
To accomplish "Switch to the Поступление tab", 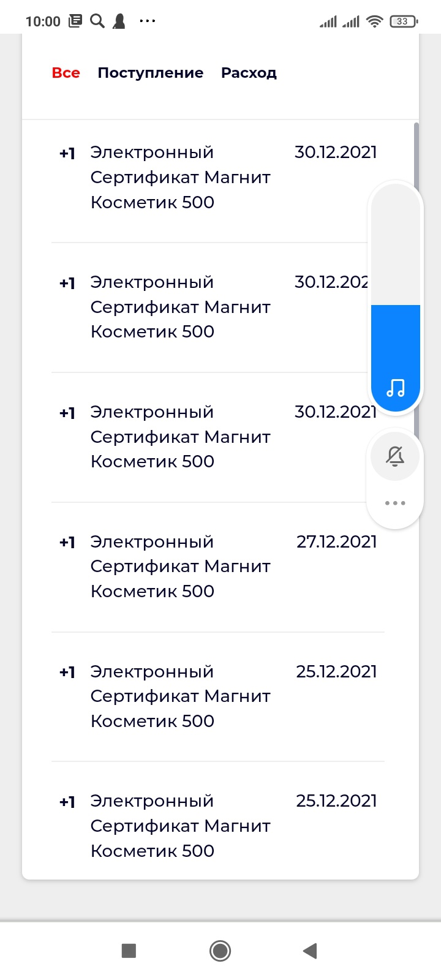I will (151, 73).
